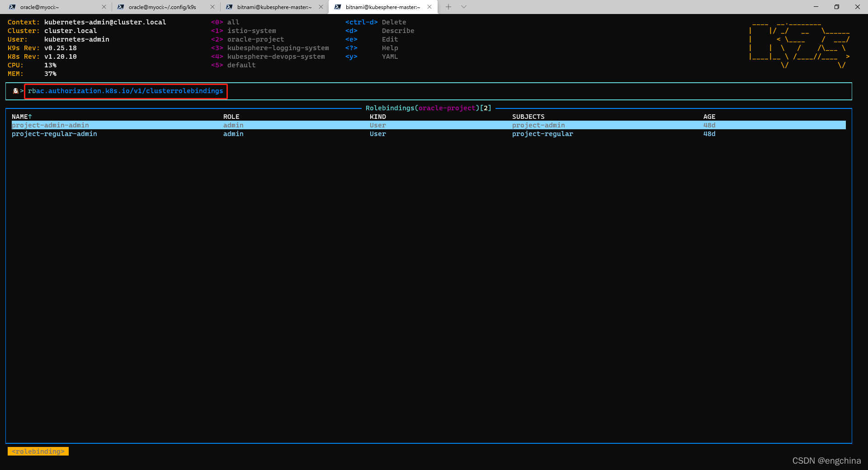Click the k9s command prompt dog icon
This screenshot has height=470, width=868.
click(15, 91)
